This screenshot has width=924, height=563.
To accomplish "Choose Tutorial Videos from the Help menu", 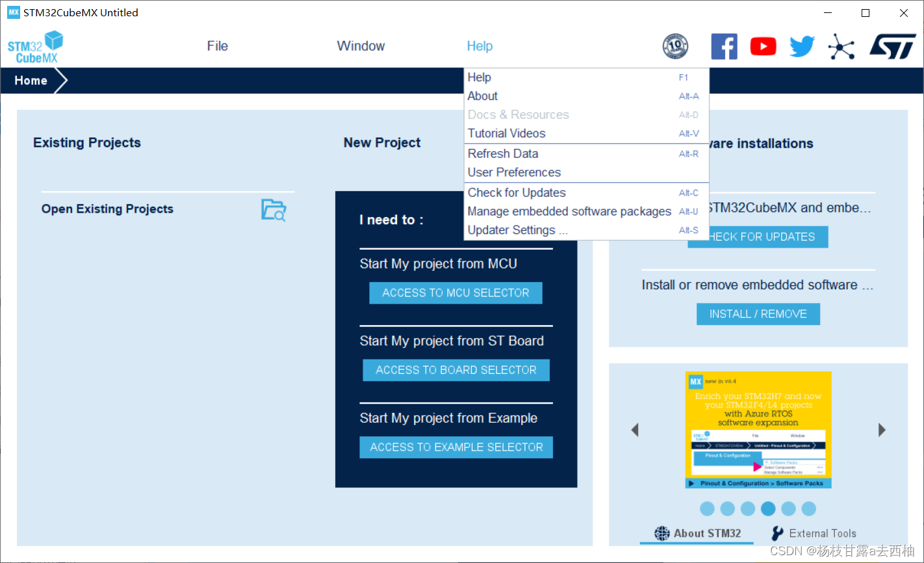I will click(x=586, y=133).
